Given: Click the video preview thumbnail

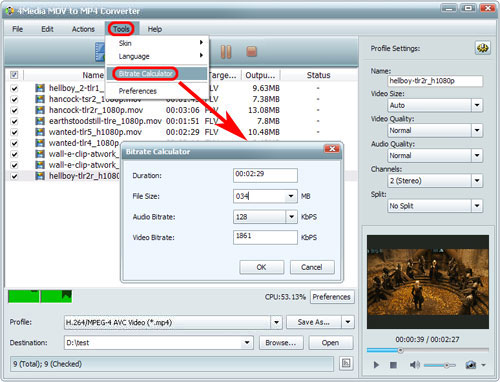Looking at the screenshot, I should pyautogui.click(x=428, y=282).
